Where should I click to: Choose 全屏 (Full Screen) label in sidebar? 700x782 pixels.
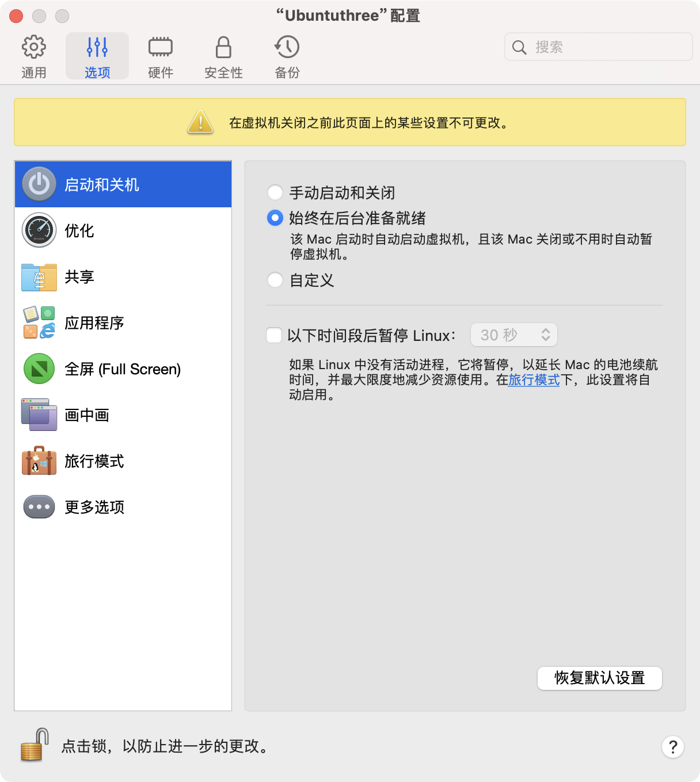123,369
